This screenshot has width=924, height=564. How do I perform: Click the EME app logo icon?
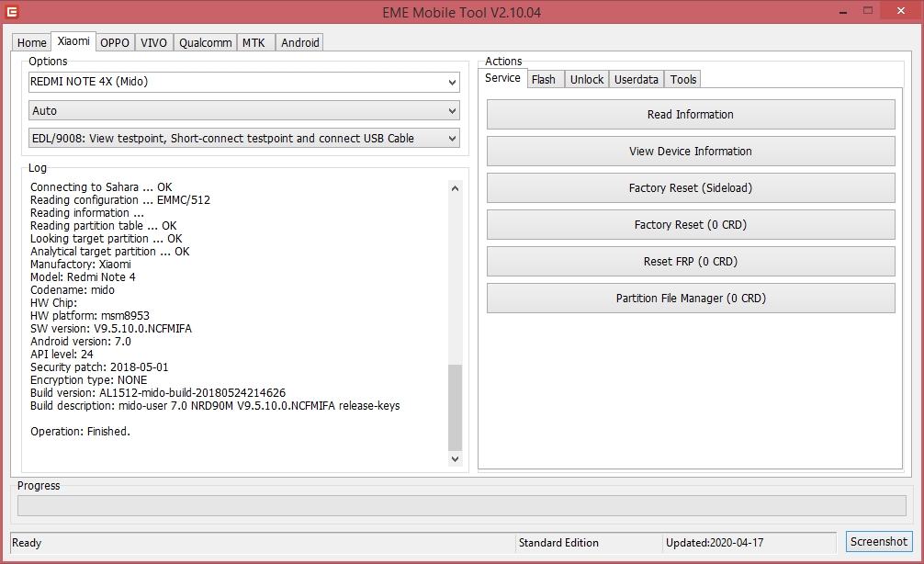(x=12, y=11)
